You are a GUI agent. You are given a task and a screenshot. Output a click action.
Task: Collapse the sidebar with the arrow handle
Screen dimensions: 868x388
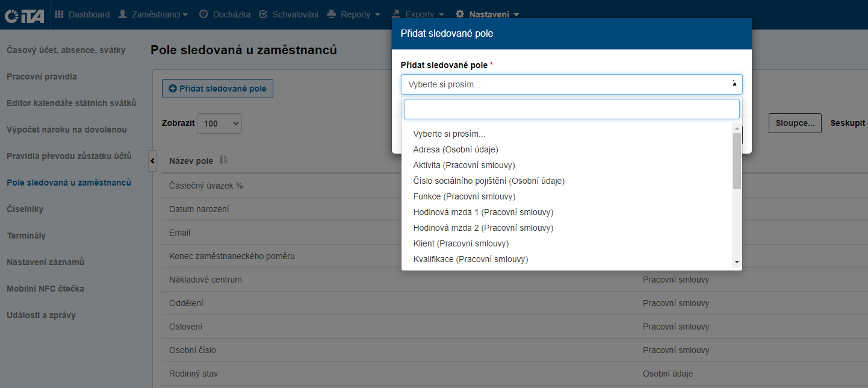(x=152, y=161)
